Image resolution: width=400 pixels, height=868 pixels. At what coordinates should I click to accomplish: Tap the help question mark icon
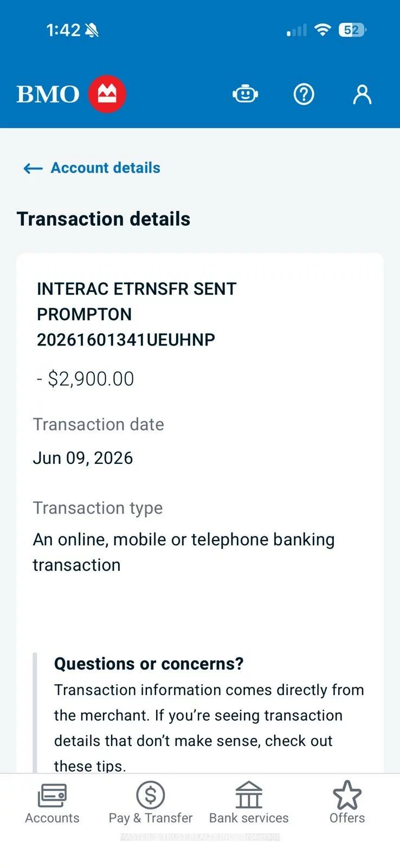304,94
